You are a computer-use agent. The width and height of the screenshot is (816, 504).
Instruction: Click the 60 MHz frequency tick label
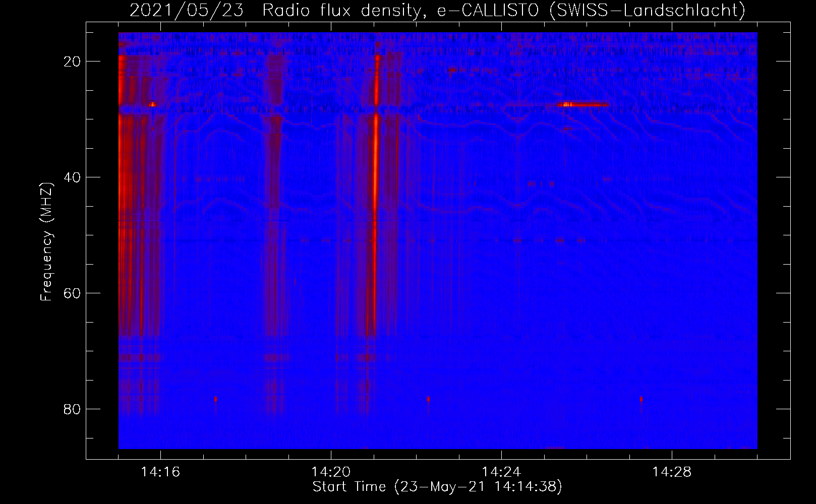point(72,293)
